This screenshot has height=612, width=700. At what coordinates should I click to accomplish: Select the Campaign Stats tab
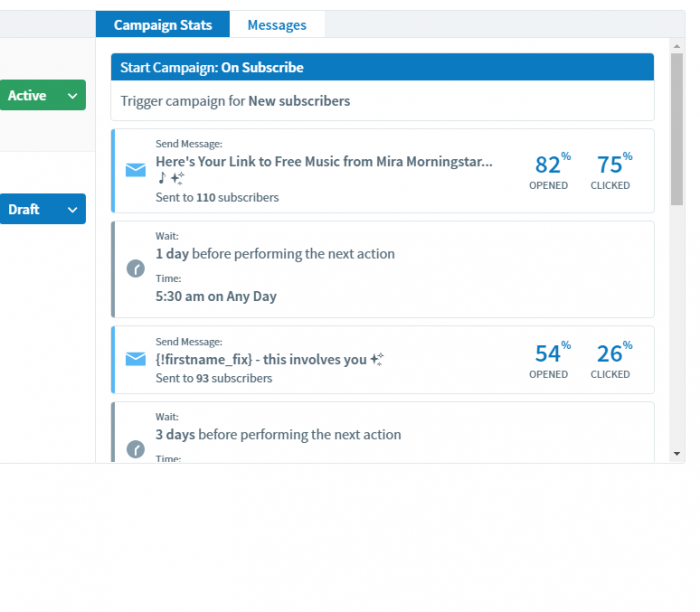(162, 25)
